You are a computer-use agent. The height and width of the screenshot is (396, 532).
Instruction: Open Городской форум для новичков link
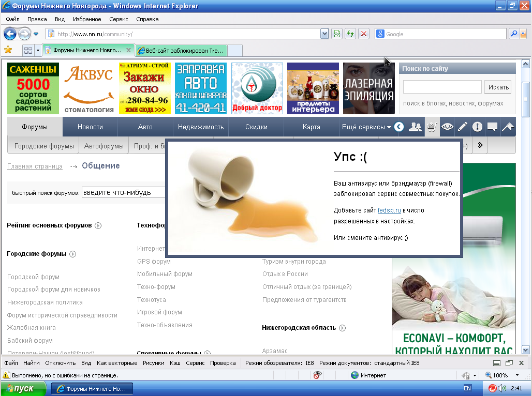click(x=54, y=290)
